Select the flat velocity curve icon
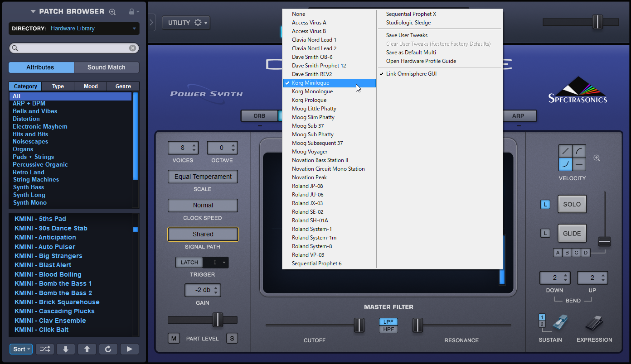Viewport: 631px width, 364px height. point(579,164)
